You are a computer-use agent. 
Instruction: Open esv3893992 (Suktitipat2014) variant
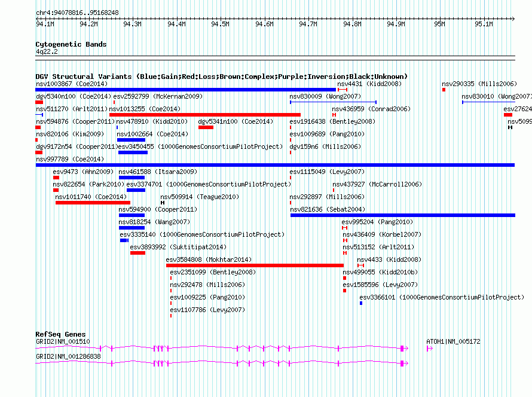click(x=178, y=247)
